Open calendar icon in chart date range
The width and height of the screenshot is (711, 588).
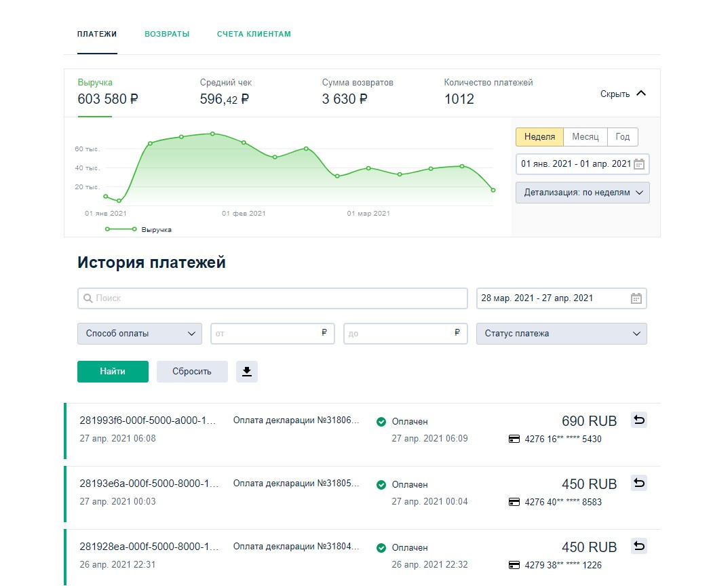point(638,164)
